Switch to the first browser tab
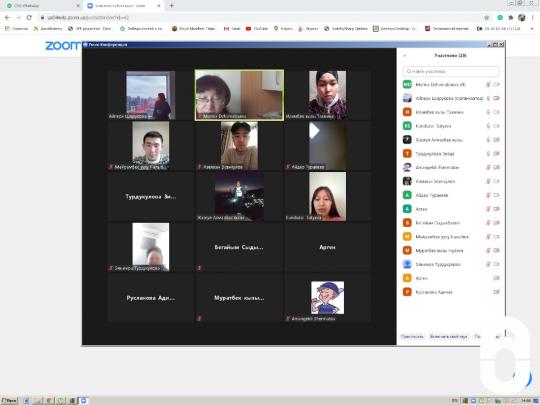 point(41,6)
